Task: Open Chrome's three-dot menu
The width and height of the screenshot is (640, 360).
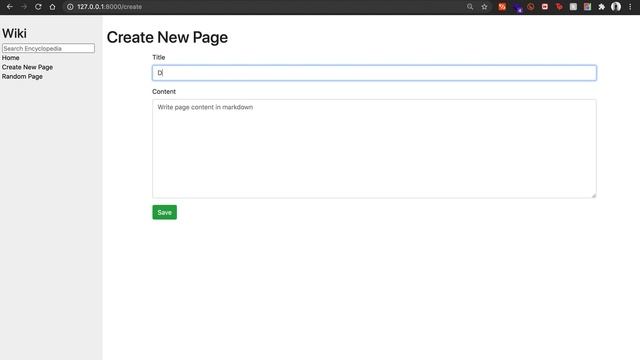Action: (x=630, y=7)
